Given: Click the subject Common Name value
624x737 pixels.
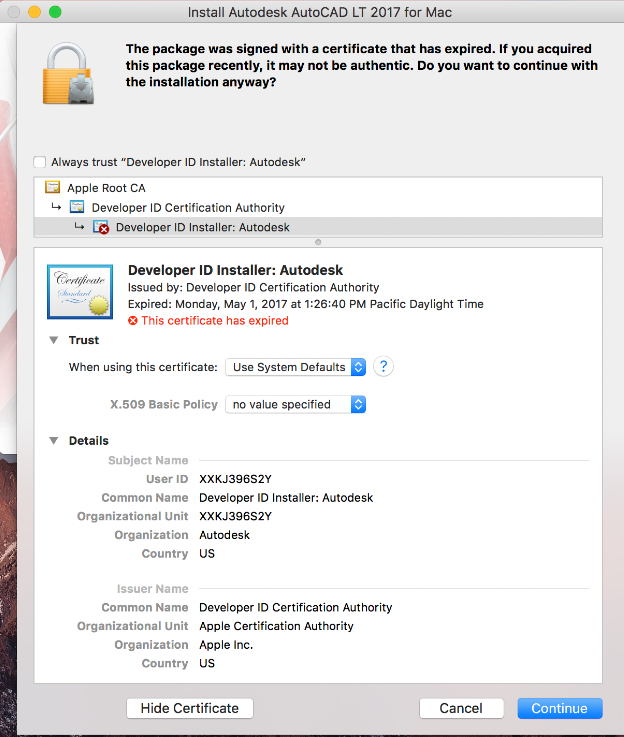Looking at the screenshot, I should (x=286, y=498).
